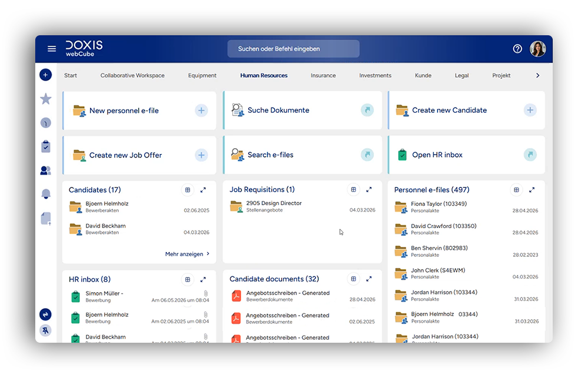Open the tasks clipboard in sidebar
588x378 pixels.
46,146
